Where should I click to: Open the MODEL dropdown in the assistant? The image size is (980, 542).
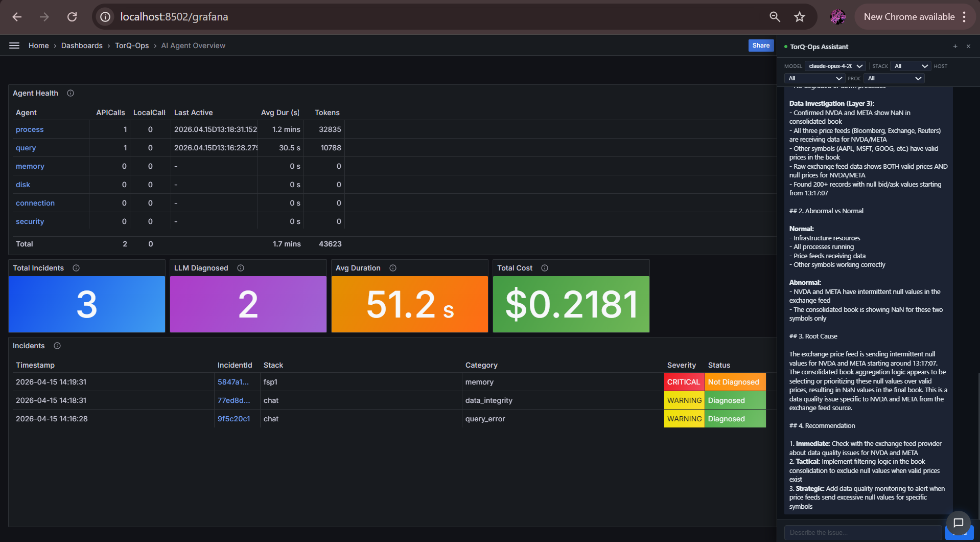[x=835, y=66]
